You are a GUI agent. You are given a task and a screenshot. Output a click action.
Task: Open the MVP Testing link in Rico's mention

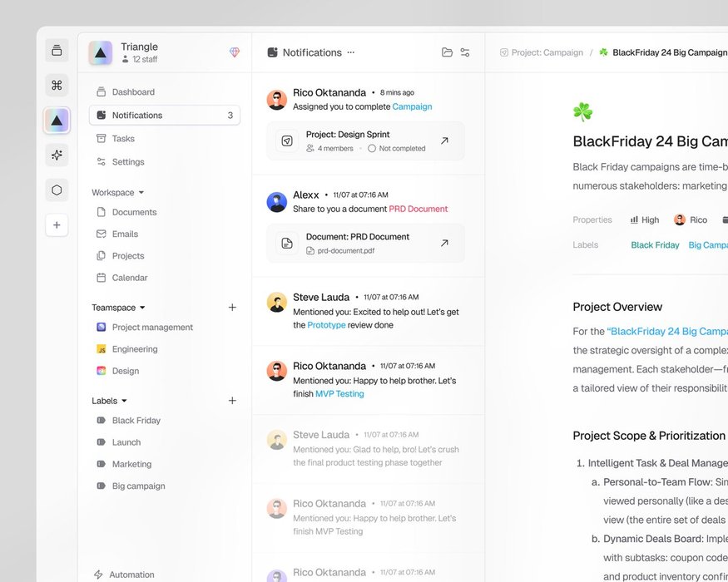339,393
